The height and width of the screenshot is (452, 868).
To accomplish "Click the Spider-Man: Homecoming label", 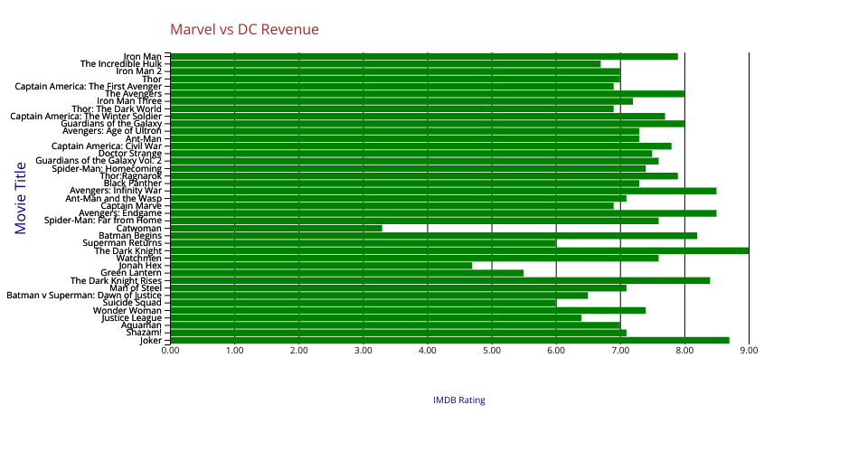I will click(x=107, y=169).
